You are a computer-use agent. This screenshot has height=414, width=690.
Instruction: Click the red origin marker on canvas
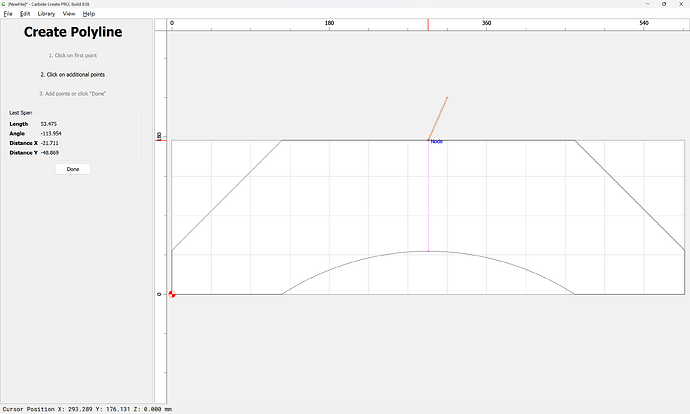[x=172, y=294]
